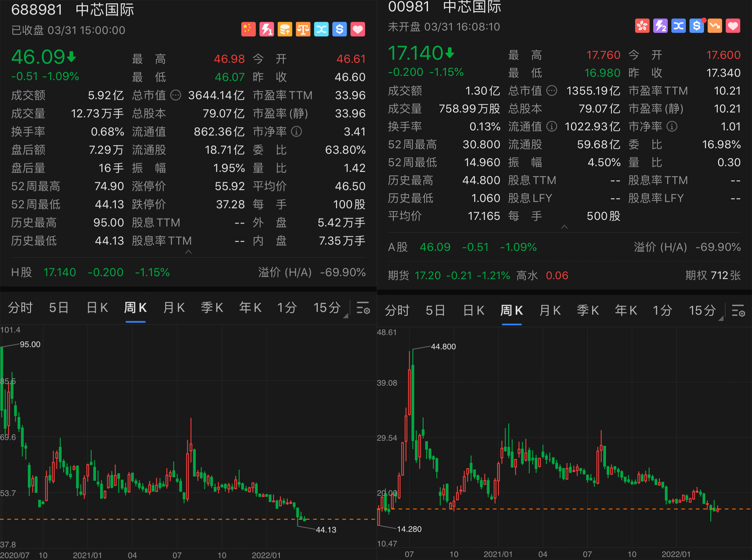Click the 高水 0.06 value in 00981 panel

[x=543, y=276]
